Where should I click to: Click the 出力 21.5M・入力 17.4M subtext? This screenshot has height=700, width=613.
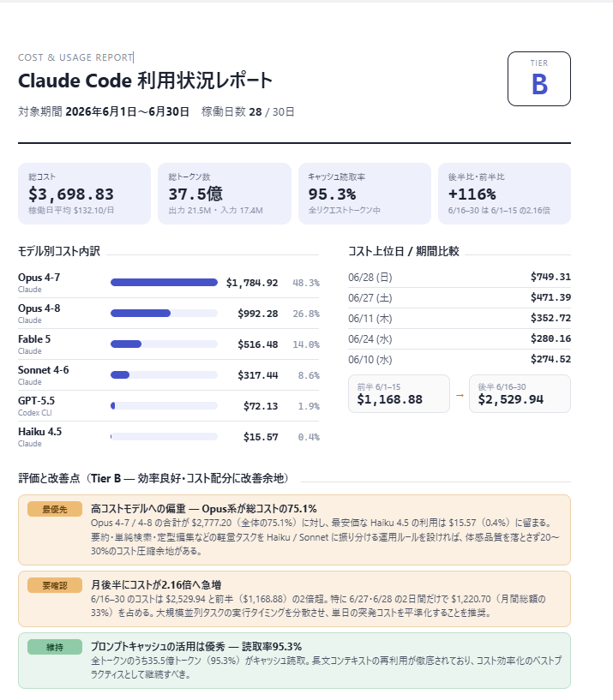click(x=215, y=210)
